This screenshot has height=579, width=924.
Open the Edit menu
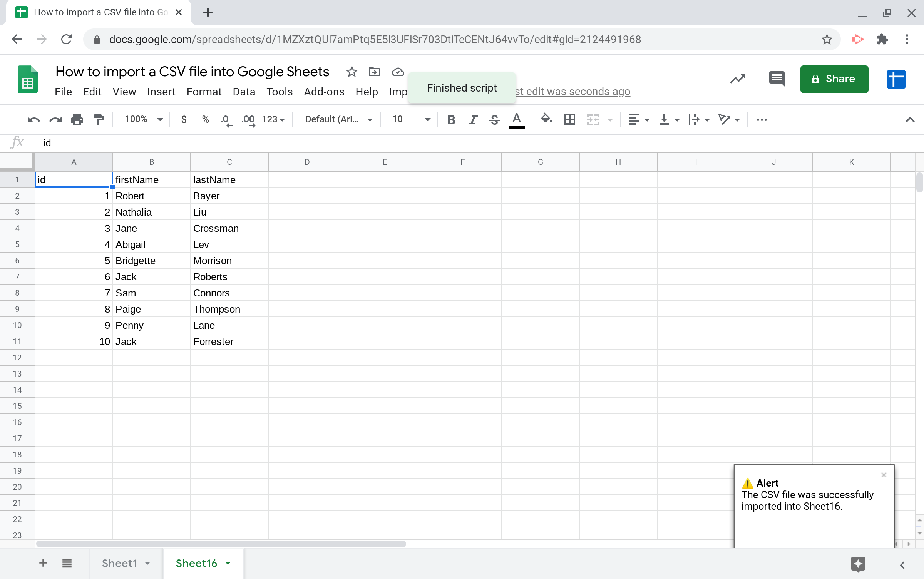92,92
